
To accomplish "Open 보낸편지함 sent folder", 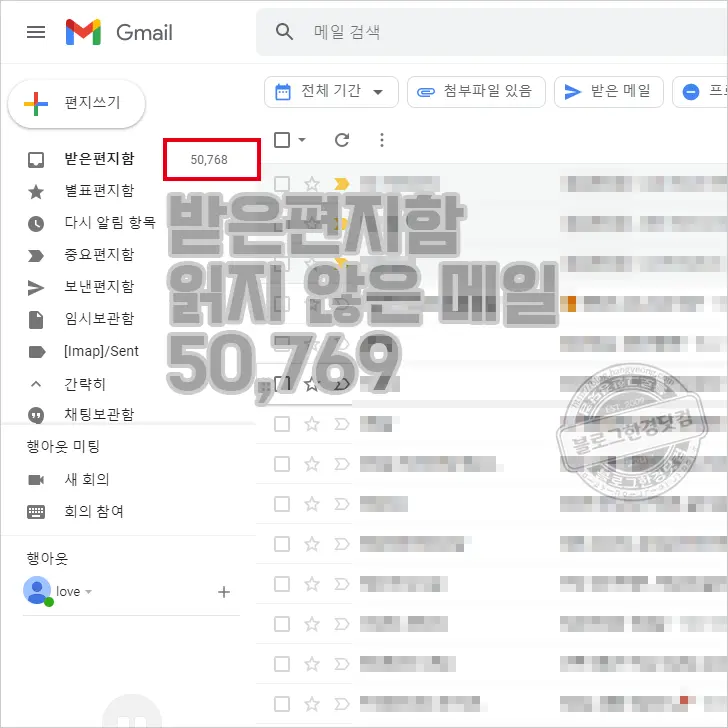I will click(x=98, y=286).
